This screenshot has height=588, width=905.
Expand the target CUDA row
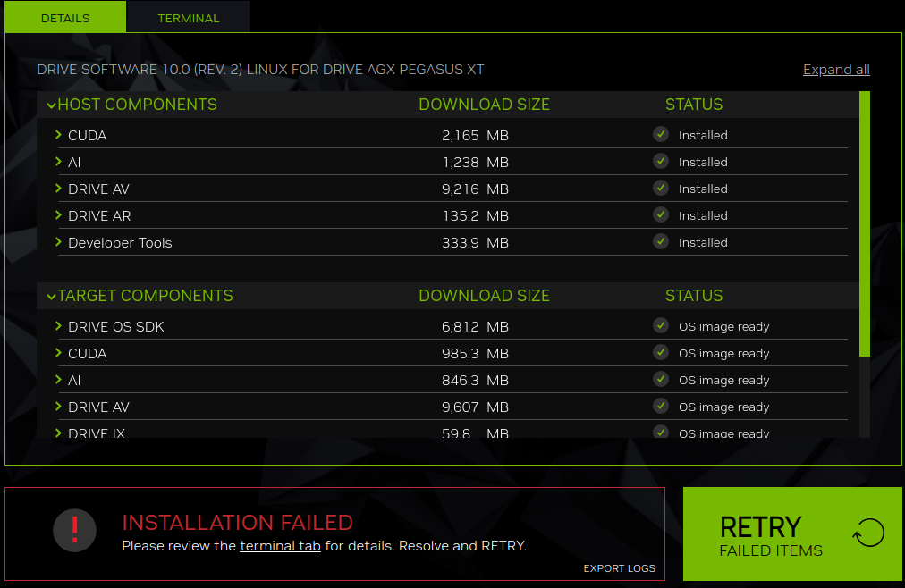[58, 353]
